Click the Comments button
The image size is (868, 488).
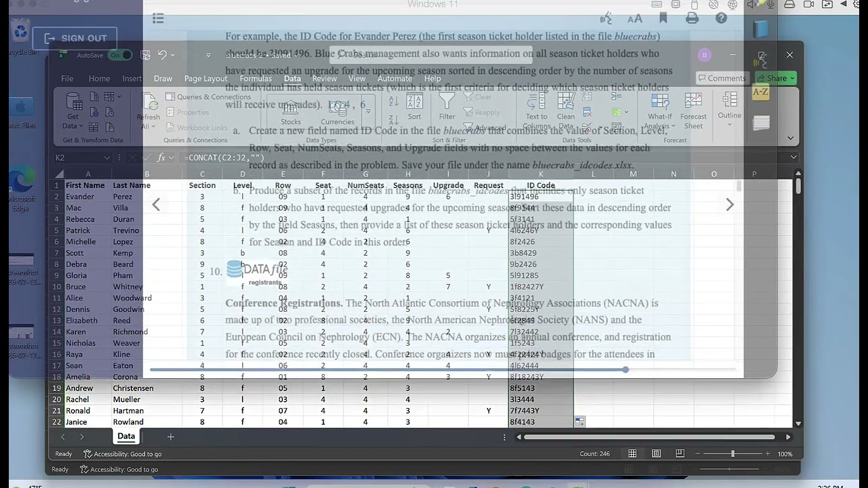(x=722, y=78)
